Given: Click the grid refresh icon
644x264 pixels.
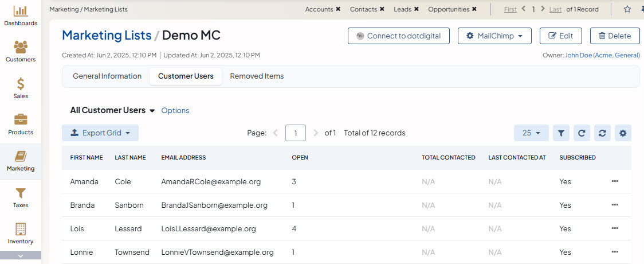Looking at the screenshot, I should pyautogui.click(x=581, y=133).
